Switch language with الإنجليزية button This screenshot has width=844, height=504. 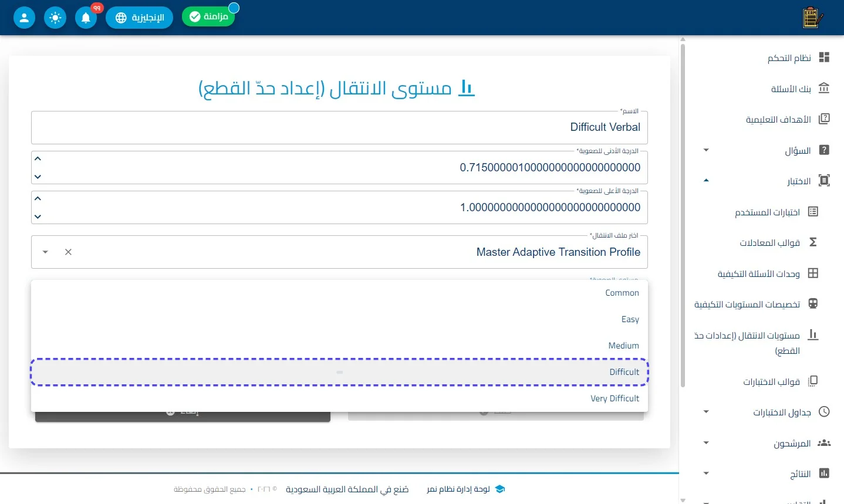(x=139, y=18)
